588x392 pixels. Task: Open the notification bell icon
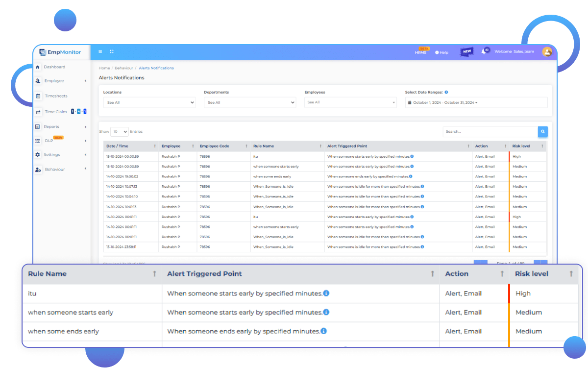[x=484, y=51]
